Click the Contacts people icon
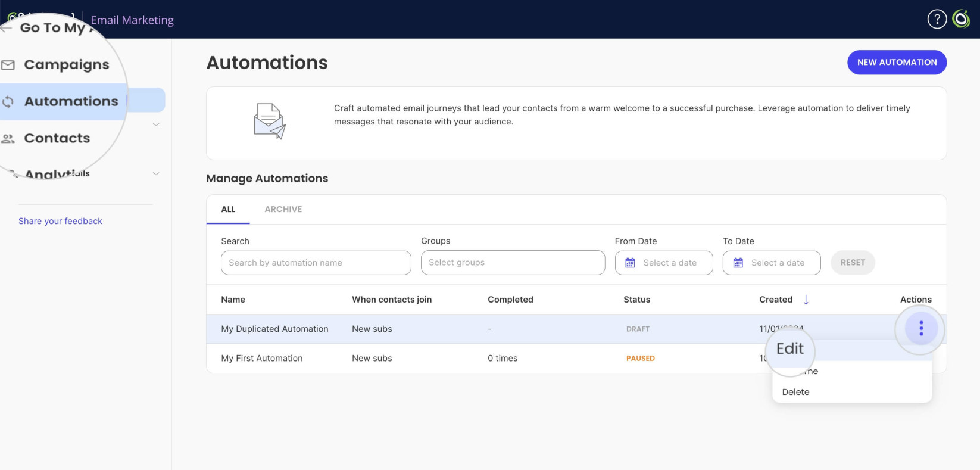The image size is (980, 470). coord(8,139)
